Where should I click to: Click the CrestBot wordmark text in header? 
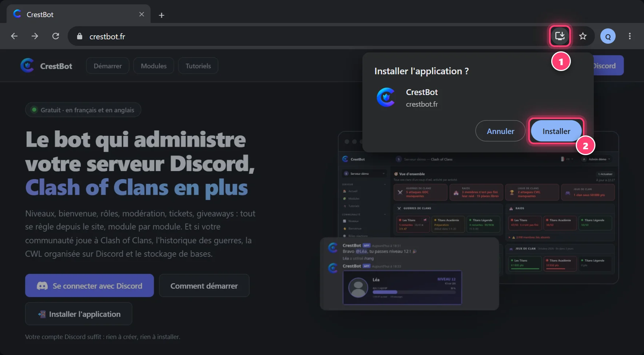pyautogui.click(x=56, y=66)
